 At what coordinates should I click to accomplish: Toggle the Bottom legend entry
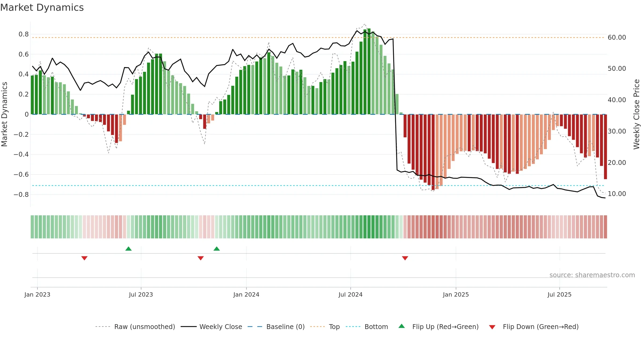click(367, 327)
